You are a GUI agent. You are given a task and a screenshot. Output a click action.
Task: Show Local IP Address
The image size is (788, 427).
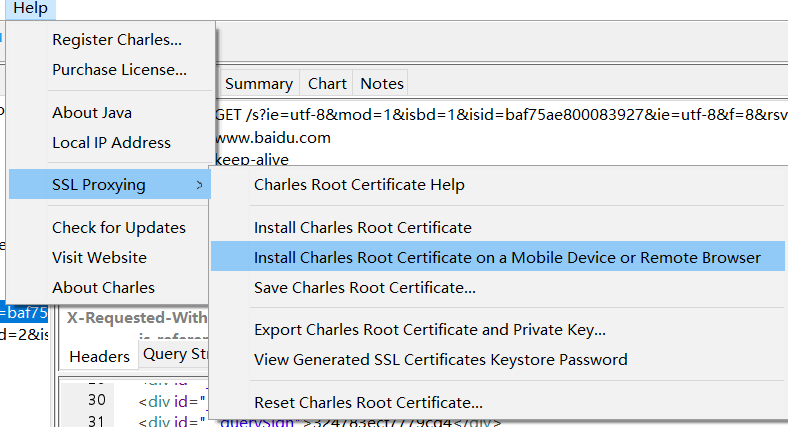[x=110, y=143]
